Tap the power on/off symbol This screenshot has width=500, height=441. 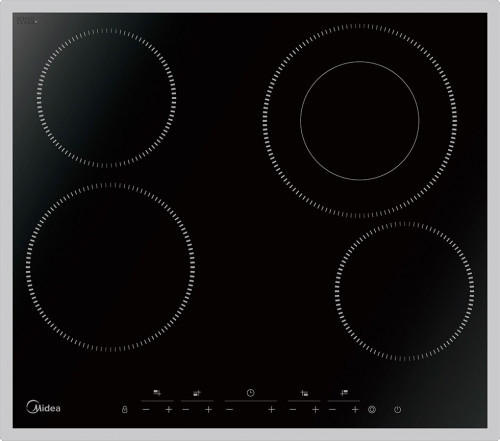397,410
